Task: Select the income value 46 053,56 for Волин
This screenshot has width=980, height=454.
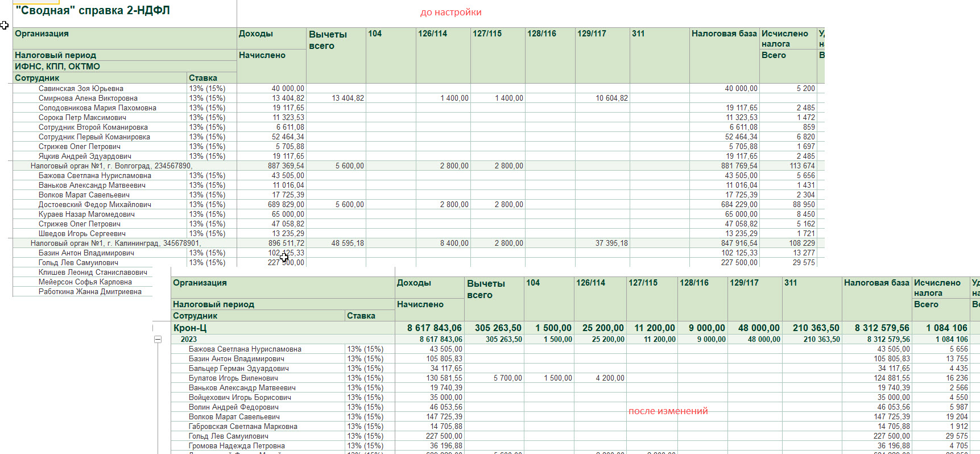Action: 446,407
